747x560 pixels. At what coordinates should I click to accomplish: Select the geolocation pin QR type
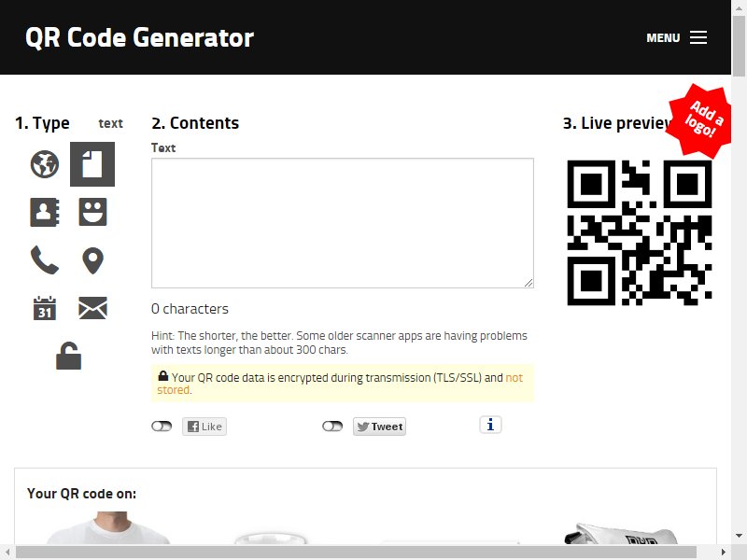tap(92, 260)
